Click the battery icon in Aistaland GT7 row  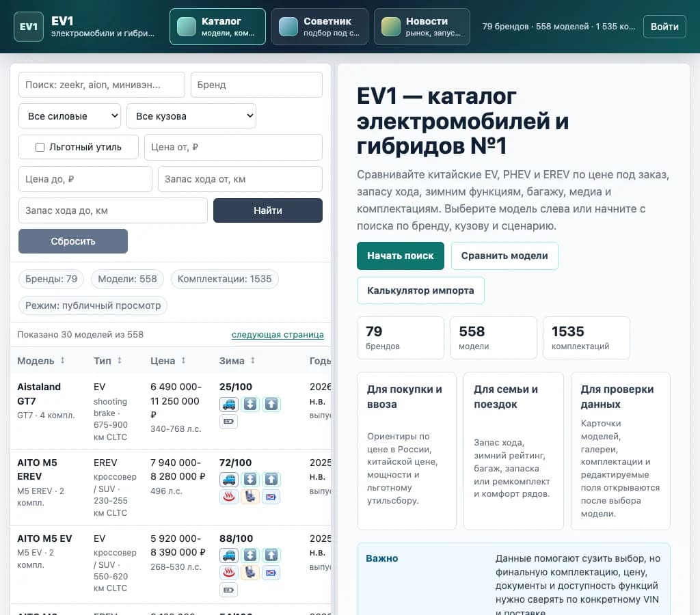click(x=228, y=422)
